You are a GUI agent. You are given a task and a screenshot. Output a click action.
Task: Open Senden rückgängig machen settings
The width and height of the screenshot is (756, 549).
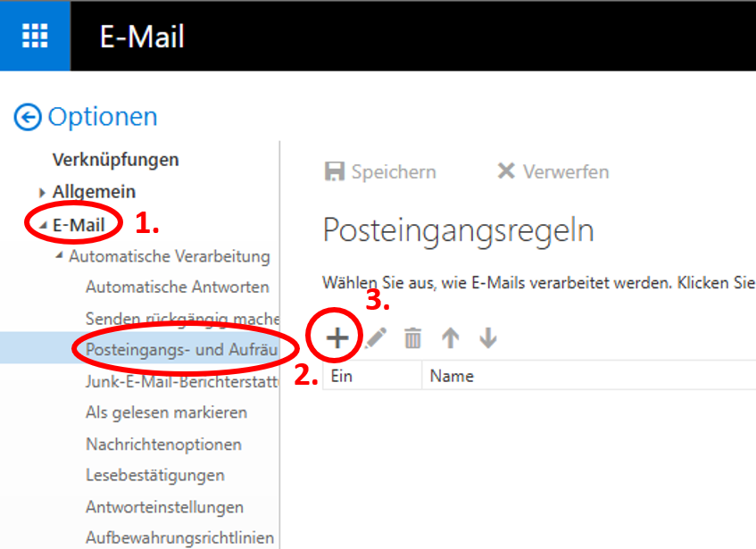pyautogui.click(x=182, y=318)
